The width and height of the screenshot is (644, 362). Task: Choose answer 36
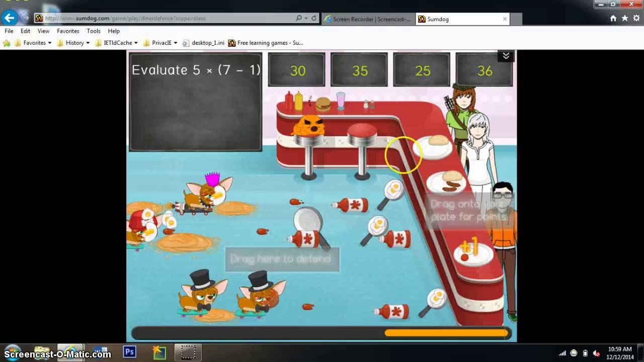point(485,70)
